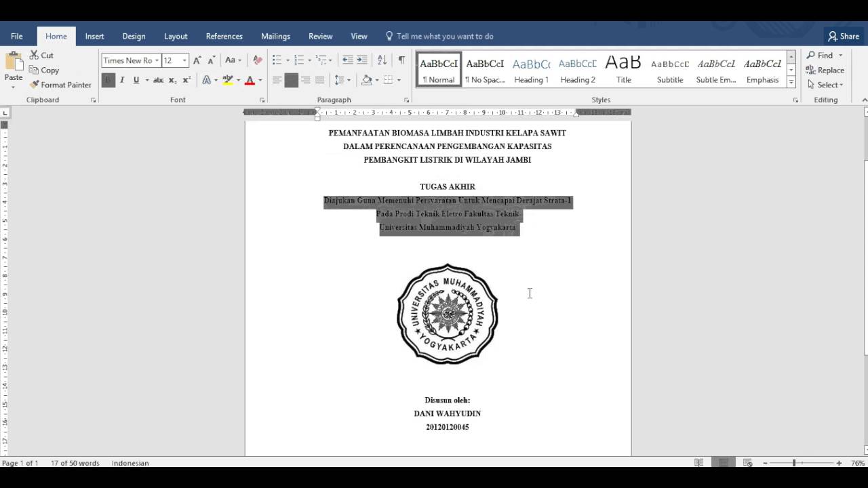Cut the selected text

coord(41,55)
